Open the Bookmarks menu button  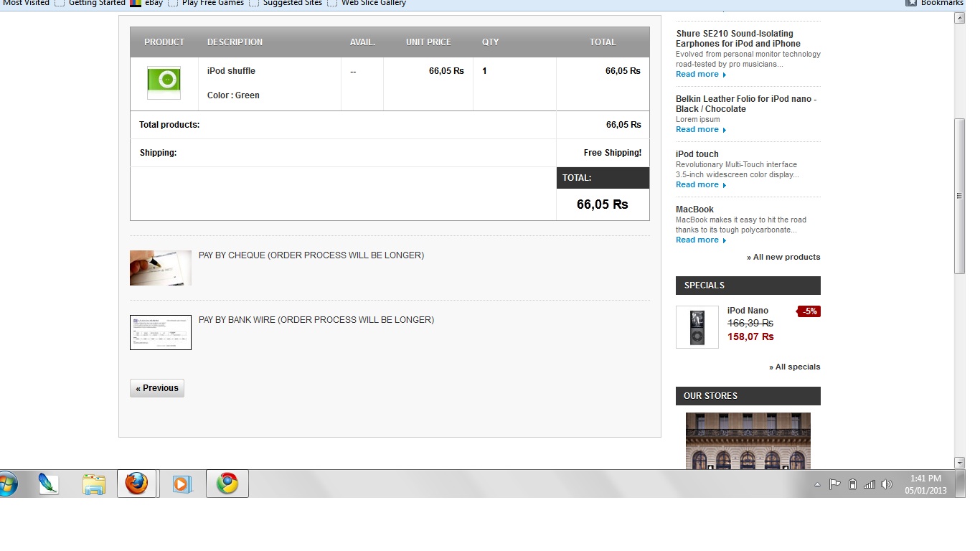coord(935,3)
